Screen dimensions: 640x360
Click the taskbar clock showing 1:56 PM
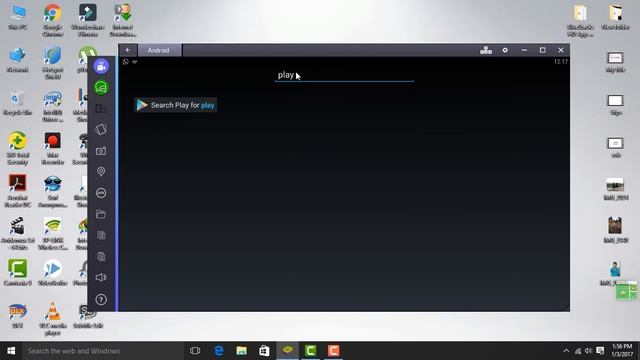point(622,351)
